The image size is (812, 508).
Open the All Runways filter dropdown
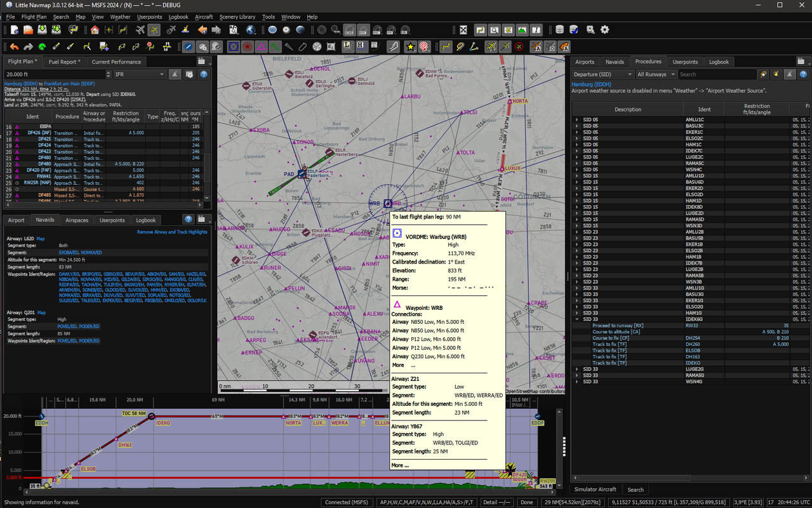pyautogui.click(x=656, y=74)
